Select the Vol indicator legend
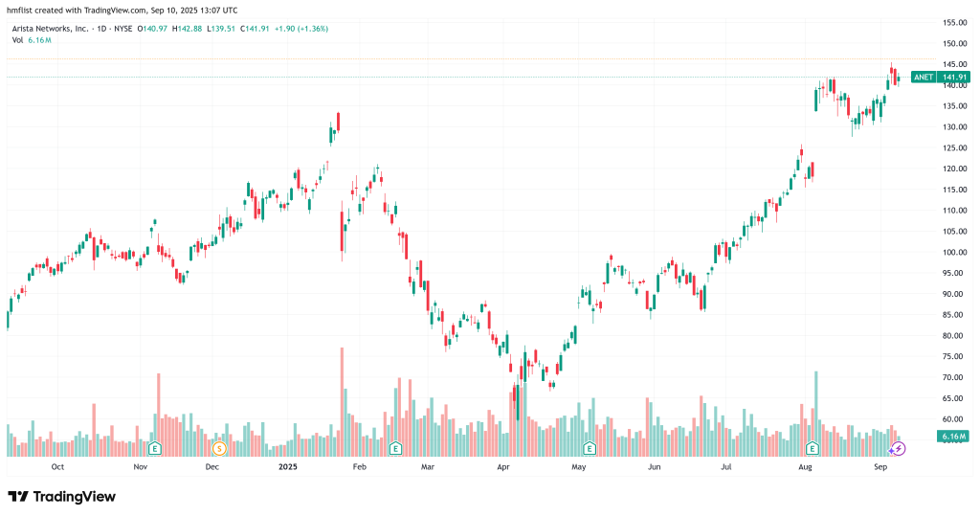Image resolution: width=980 pixels, height=517 pixels. 17,39
